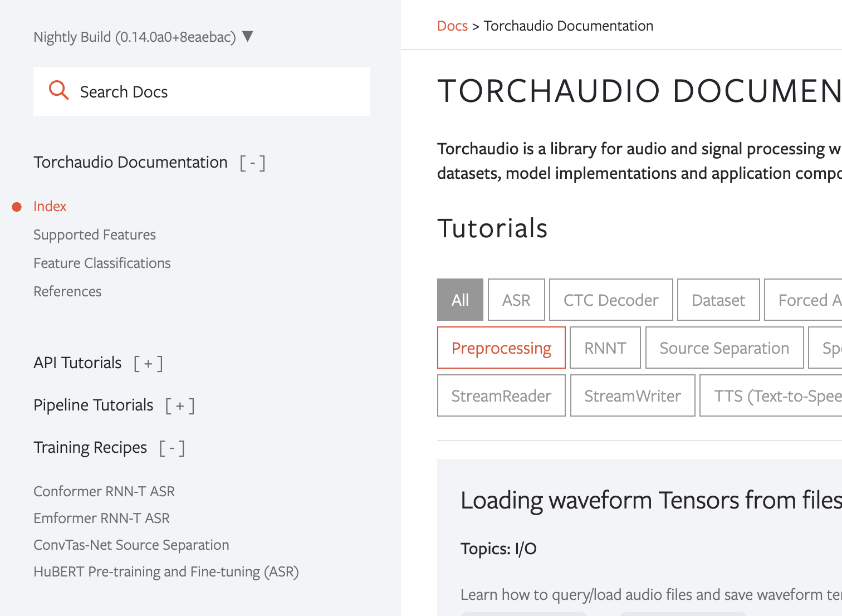
Task: Click the 'Tutorials' section heading
Action: pyautogui.click(x=492, y=228)
